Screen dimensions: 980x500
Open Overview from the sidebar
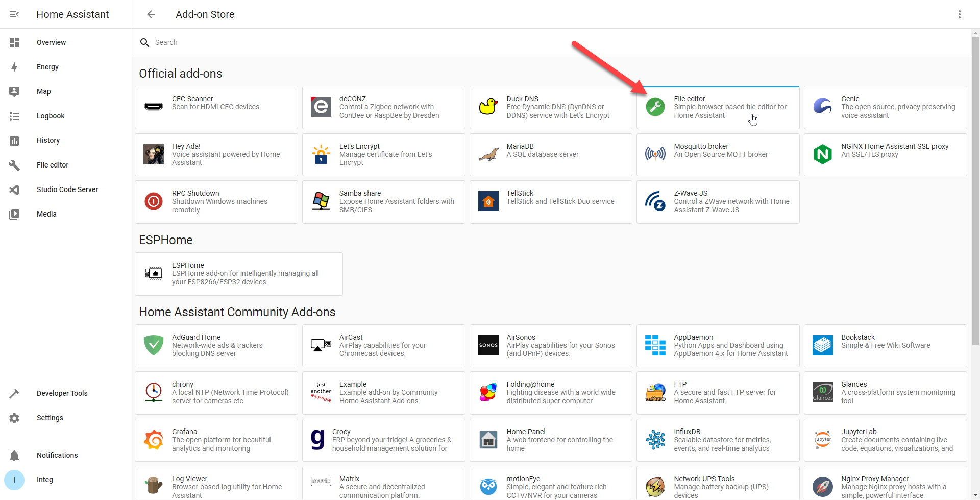(x=14, y=42)
